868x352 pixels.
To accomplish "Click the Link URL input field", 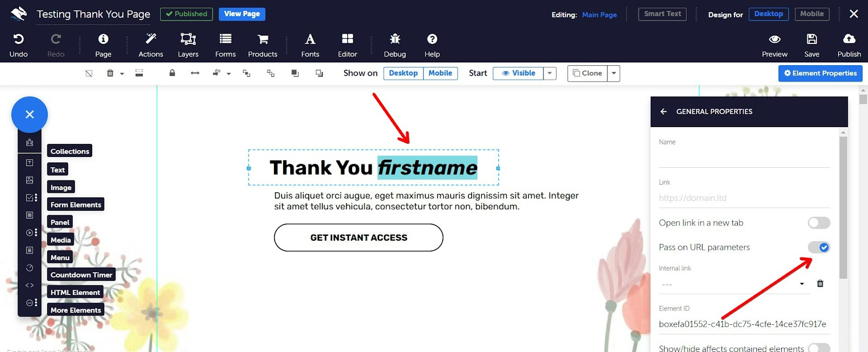I will (744, 198).
